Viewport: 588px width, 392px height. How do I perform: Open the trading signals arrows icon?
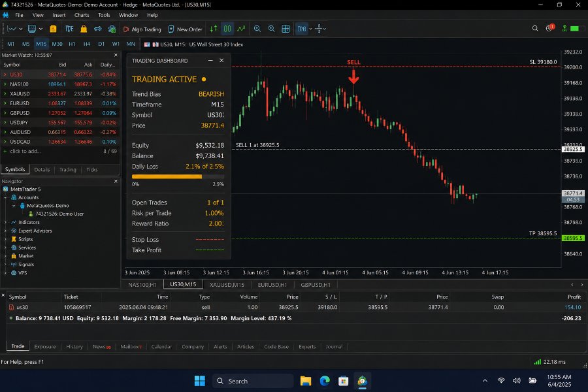98,29
